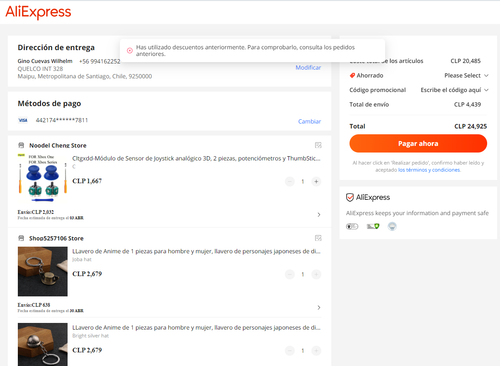Expand shipping options for the Joba hat keychain
500x366 pixels.
319,307
